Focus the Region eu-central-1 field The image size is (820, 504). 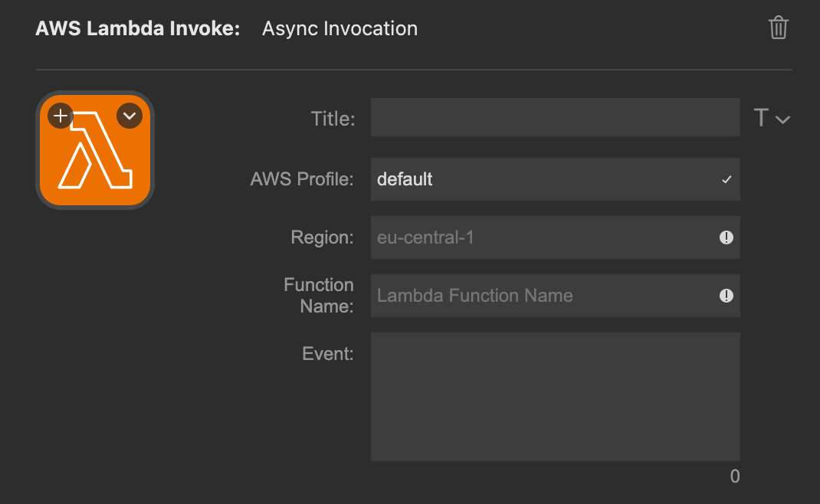point(556,237)
